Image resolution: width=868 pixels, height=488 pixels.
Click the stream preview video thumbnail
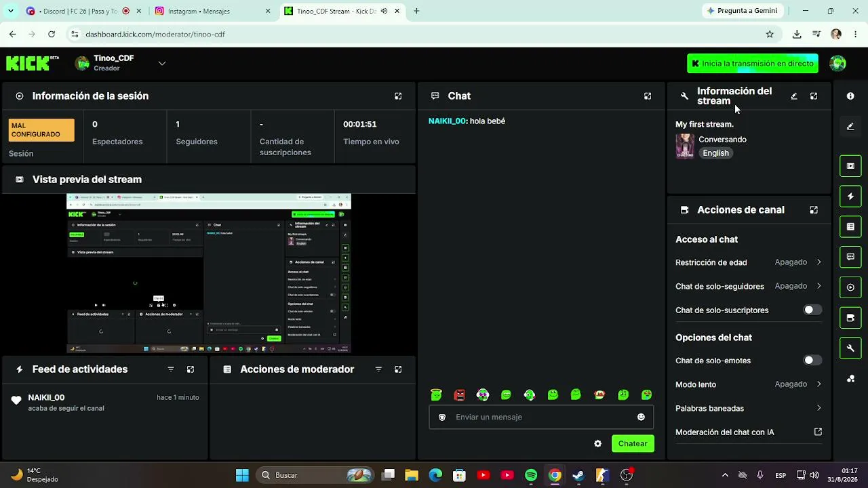pos(209,273)
